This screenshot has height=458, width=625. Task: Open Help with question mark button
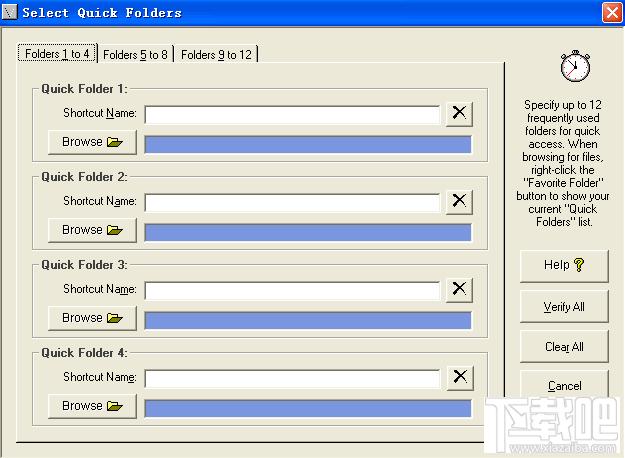point(564,266)
